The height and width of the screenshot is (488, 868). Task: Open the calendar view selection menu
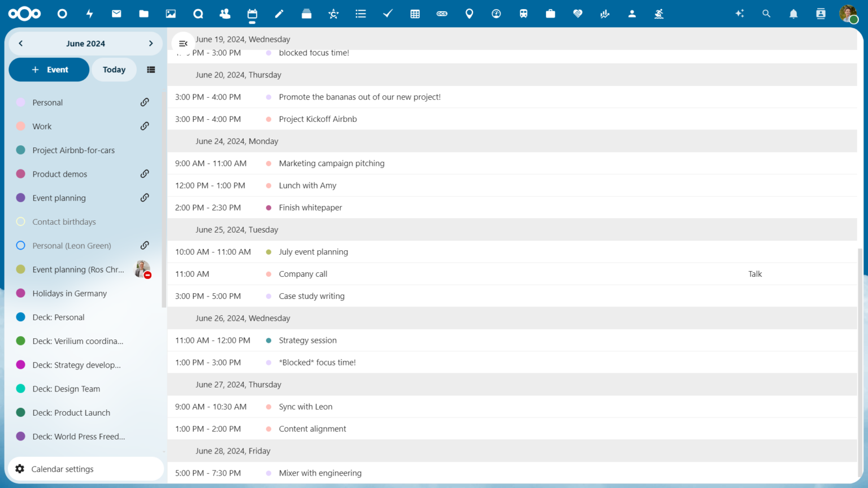point(150,69)
